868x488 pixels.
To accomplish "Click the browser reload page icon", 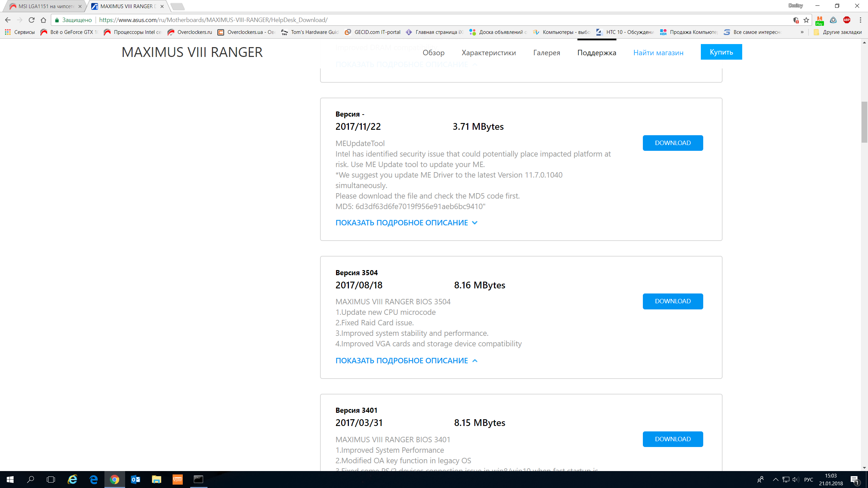I will click(32, 20).
